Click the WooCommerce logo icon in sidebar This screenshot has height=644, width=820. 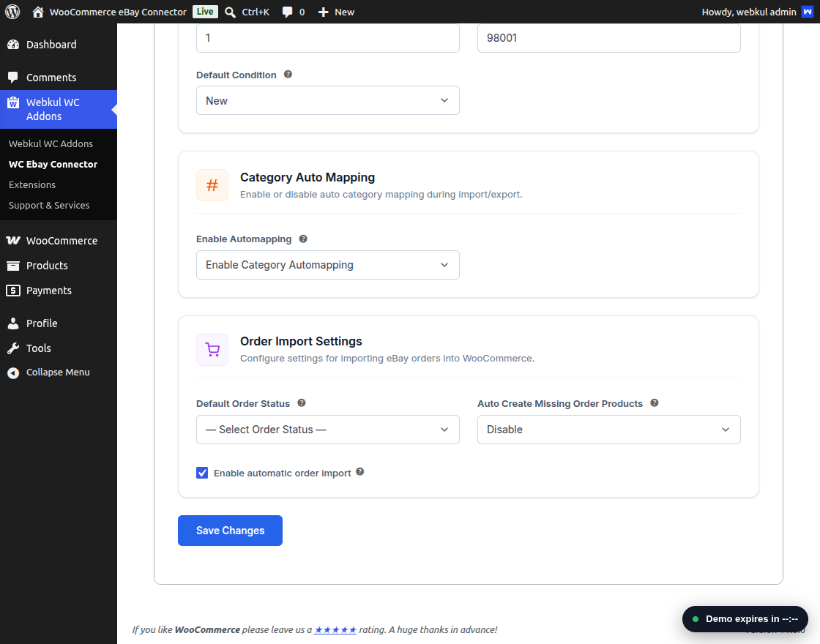click(x=14, y=241)
